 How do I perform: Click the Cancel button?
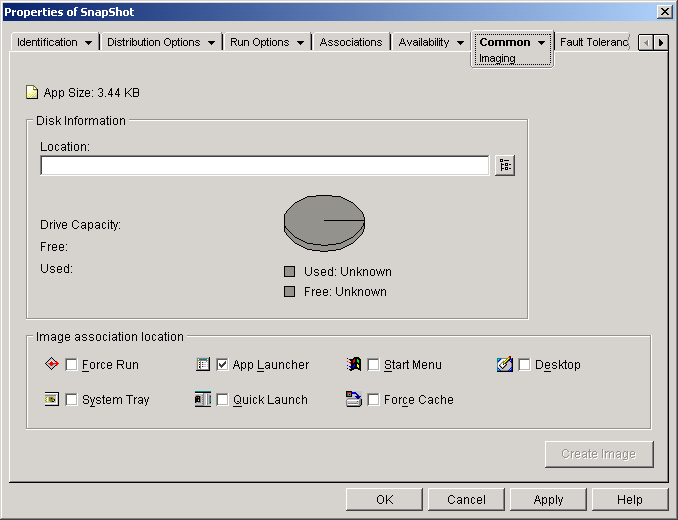[x=466, y=500]
